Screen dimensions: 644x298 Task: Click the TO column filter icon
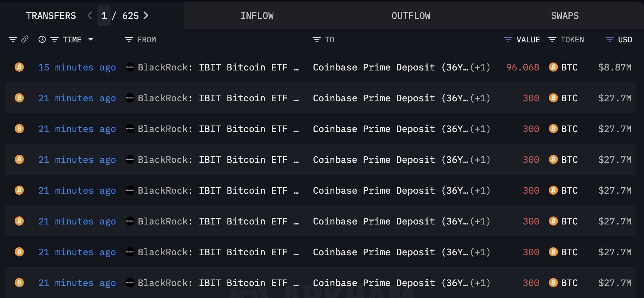[x=315, y=39]
